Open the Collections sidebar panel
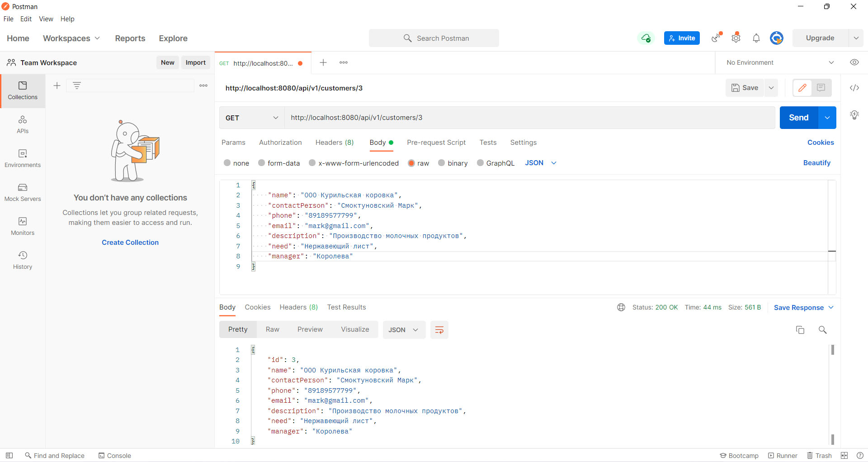This screenshot has height=462, width=868. (23, 91)
